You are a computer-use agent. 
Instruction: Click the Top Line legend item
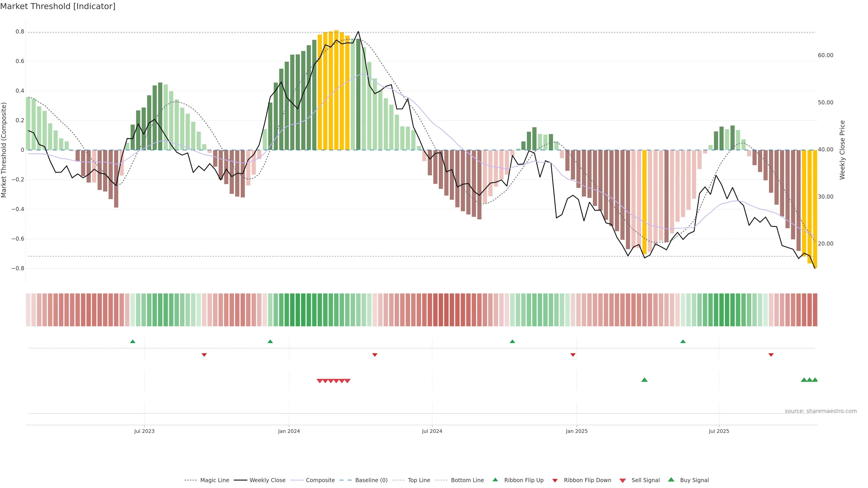[x=419, y=480]
